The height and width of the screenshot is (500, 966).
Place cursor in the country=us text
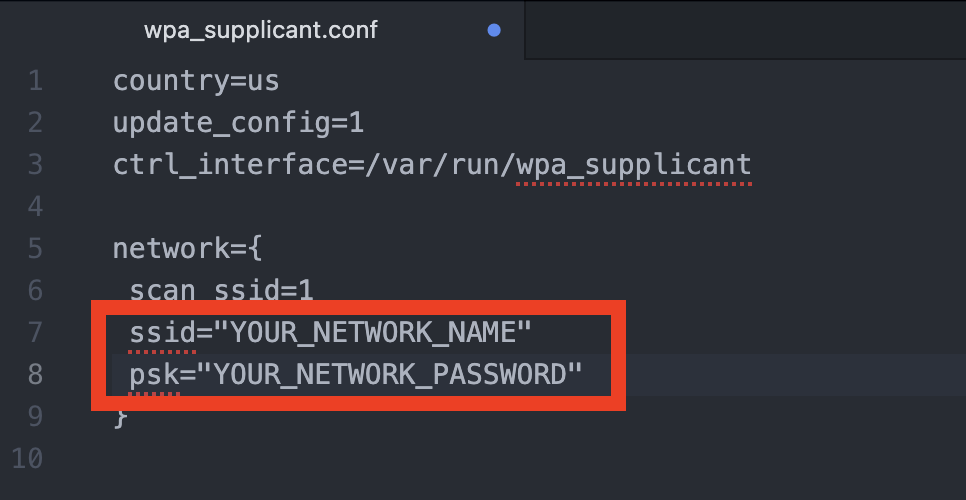[x=196, y=80]
